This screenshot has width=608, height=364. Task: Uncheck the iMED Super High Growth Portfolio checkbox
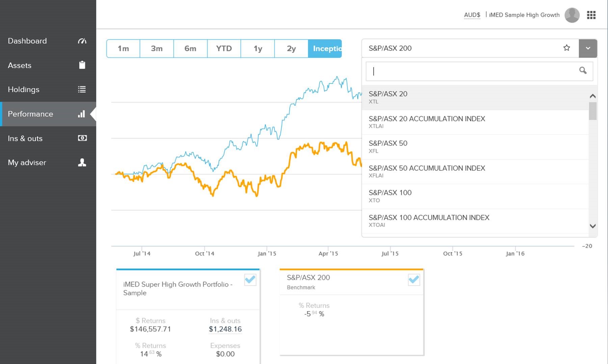coord(250,280)
